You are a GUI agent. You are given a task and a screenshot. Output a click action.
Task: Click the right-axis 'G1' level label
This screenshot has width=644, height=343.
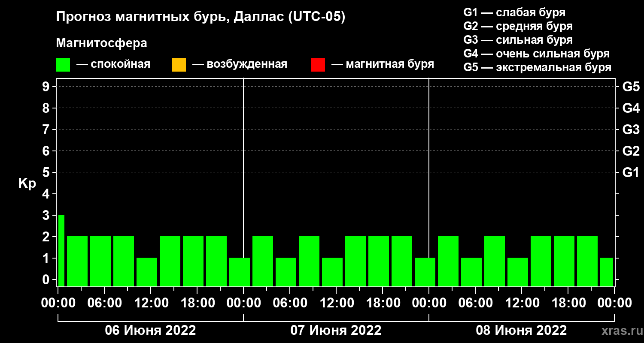631,172
